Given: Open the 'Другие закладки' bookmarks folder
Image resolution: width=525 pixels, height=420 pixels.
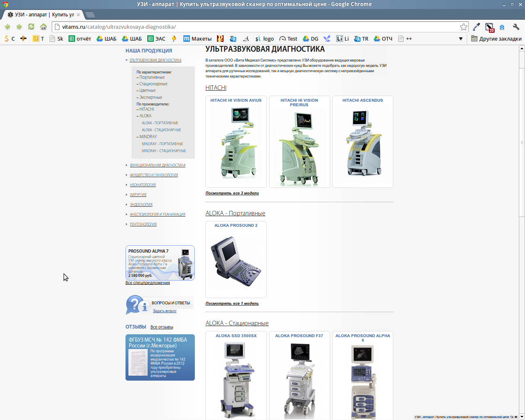Looking at the screenshot, I should click(x=496, y=39).
